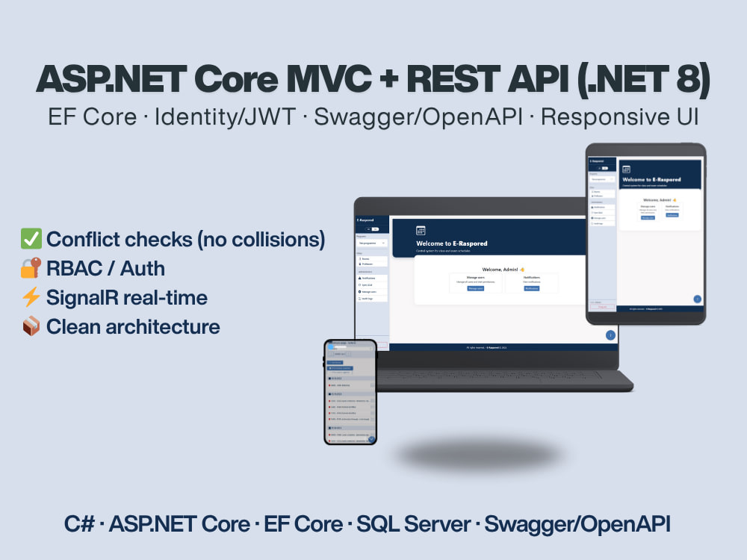
Task: Click the 'Conflict checks (no collisions)' text
Action: click(185, 240)
